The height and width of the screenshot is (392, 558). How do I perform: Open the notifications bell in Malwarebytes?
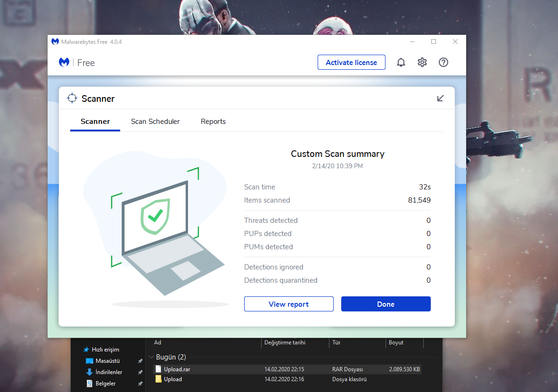pos(401,63)
